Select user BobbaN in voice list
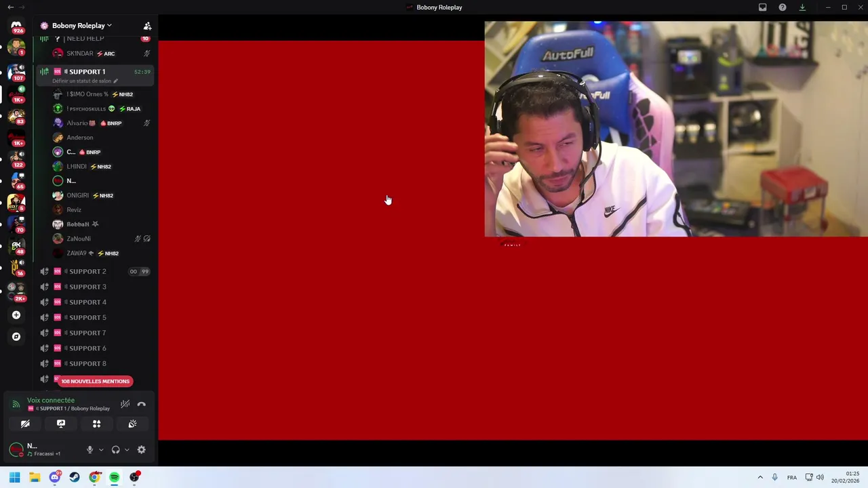This screenshot has height=488, width=868. click(102, 224)
